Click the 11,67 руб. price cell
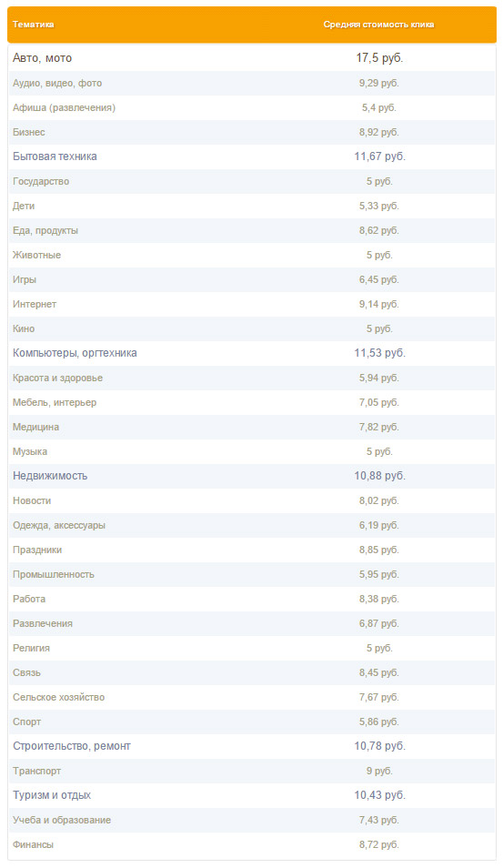The width and height of the screenshot is (503, 868). point(379,156)
